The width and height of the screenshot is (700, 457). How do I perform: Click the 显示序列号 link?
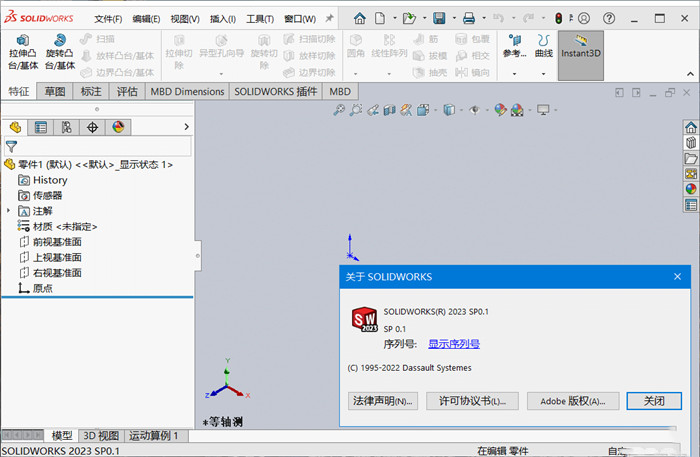point(454,344)
